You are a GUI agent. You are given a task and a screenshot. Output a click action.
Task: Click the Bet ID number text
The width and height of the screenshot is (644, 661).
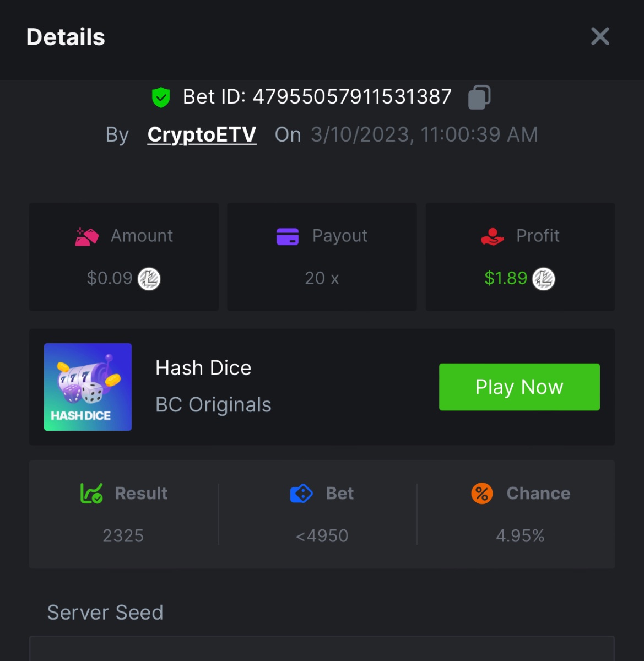351,97
